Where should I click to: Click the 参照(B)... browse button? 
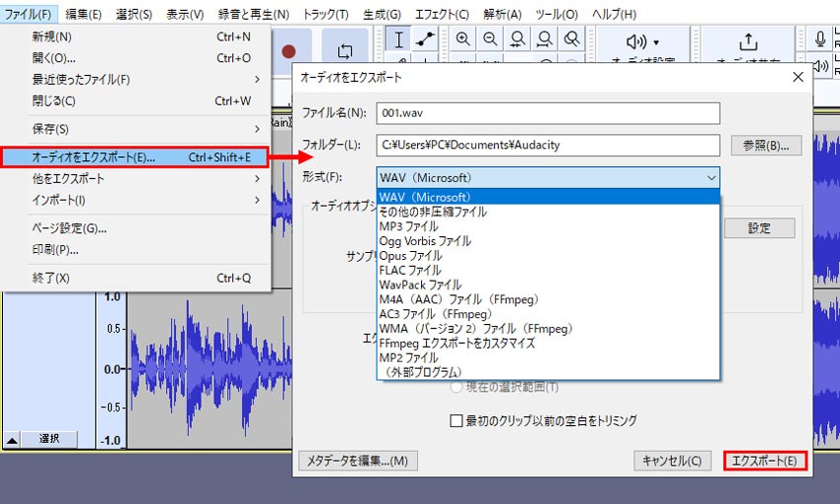pyautogui.click(x=766, y=145)
